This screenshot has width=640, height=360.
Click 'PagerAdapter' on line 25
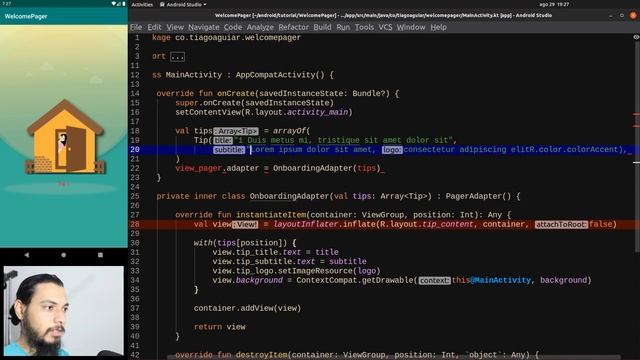pos(473,196)
